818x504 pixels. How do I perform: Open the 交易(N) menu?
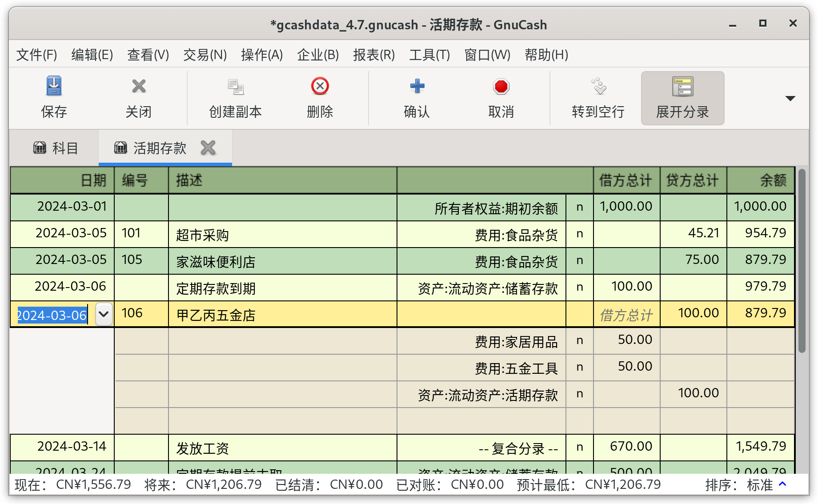tap(205, 55)
